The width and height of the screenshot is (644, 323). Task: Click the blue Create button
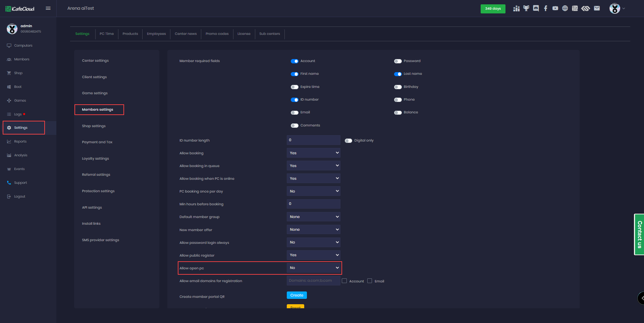pos(297,295)
